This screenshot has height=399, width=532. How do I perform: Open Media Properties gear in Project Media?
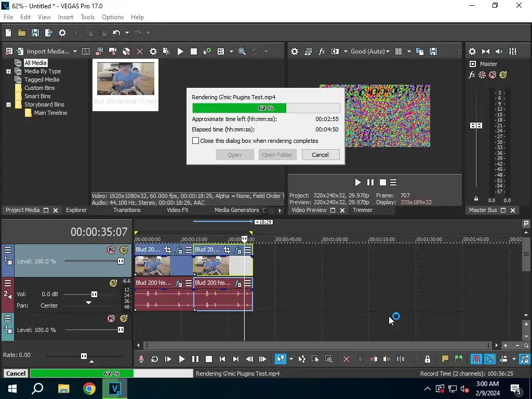point(153,51)
